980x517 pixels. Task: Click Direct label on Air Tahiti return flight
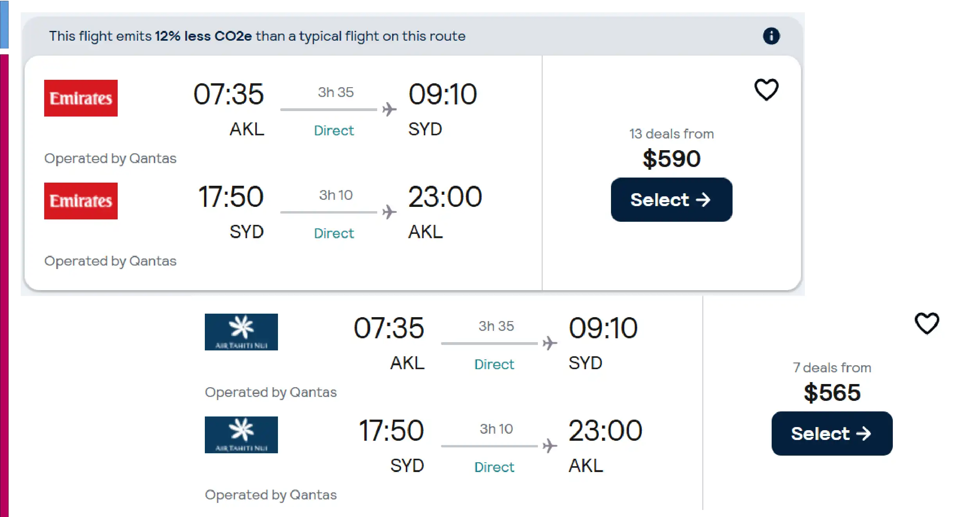[494, 467]
